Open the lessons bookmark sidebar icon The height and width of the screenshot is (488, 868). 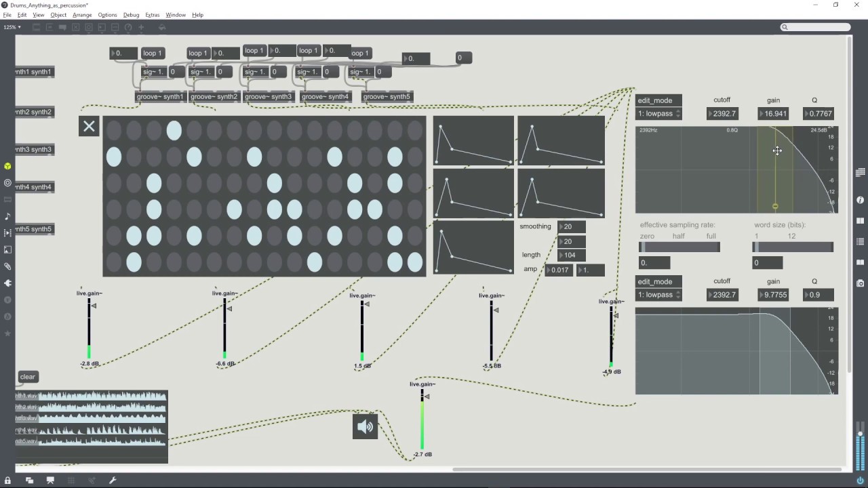(860, 262)
